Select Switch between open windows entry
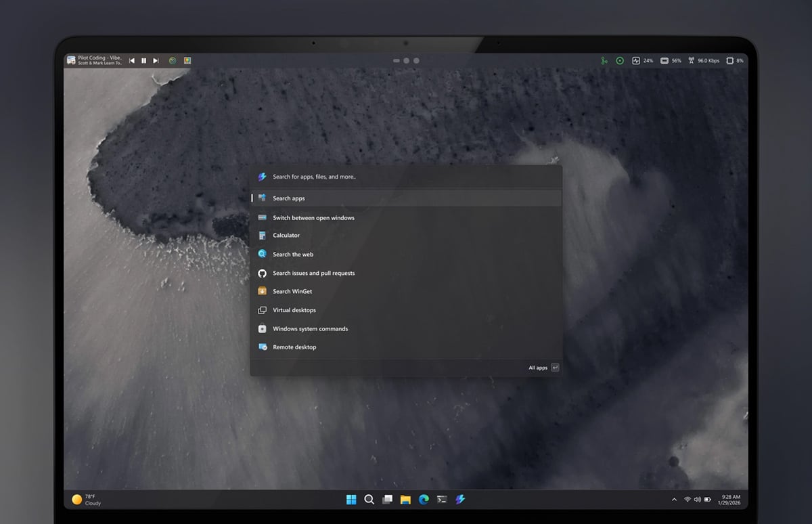 (406, 217)
